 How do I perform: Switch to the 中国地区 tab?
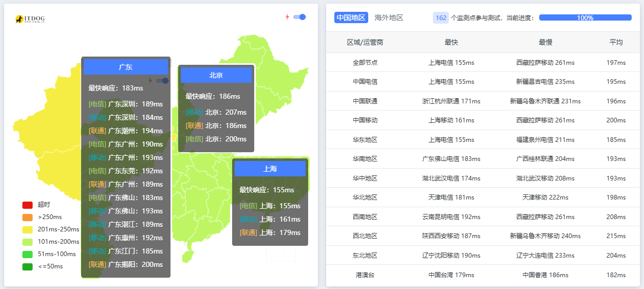tap(351, 17)
